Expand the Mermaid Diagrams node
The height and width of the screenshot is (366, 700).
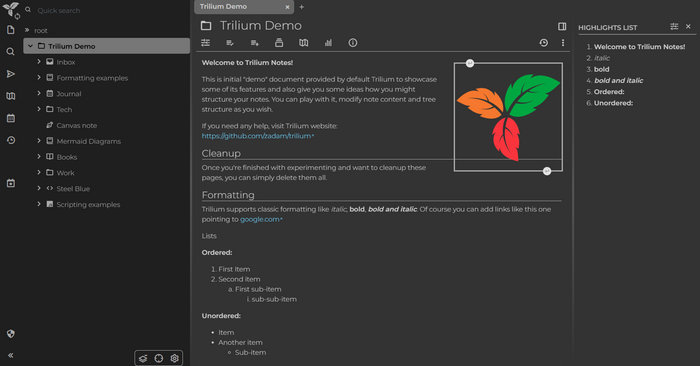pyautogui.click(x=39, y=141)
